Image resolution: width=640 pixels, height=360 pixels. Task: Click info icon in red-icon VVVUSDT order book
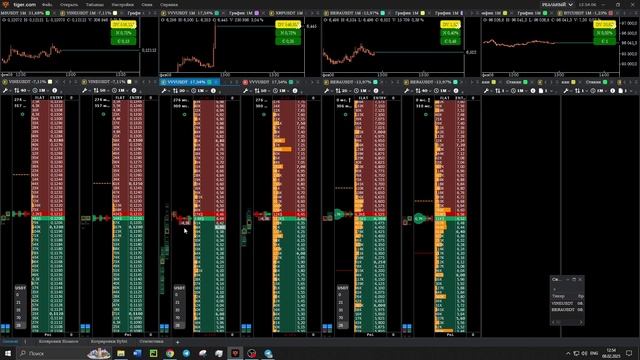point(295,90)
